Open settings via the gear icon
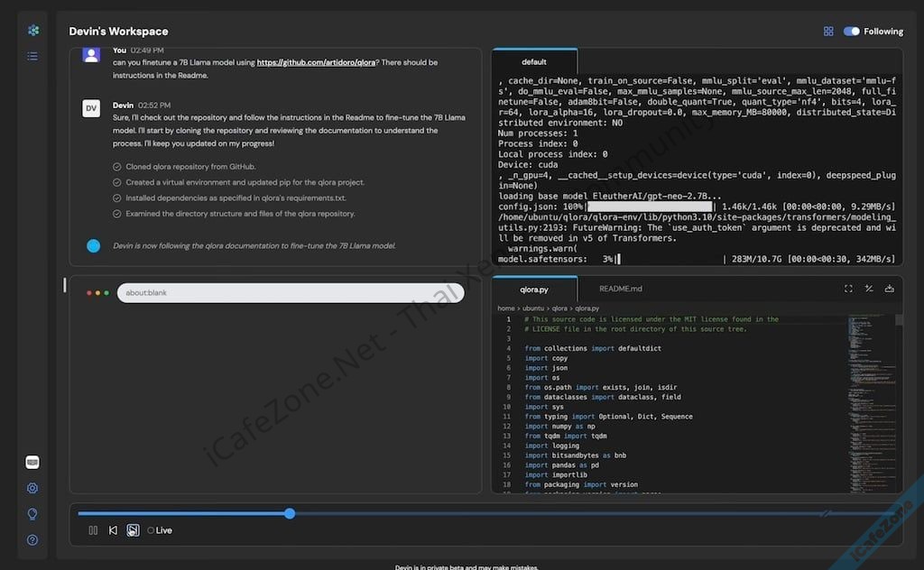The image size is (924, 570). (x=32, y=489)
